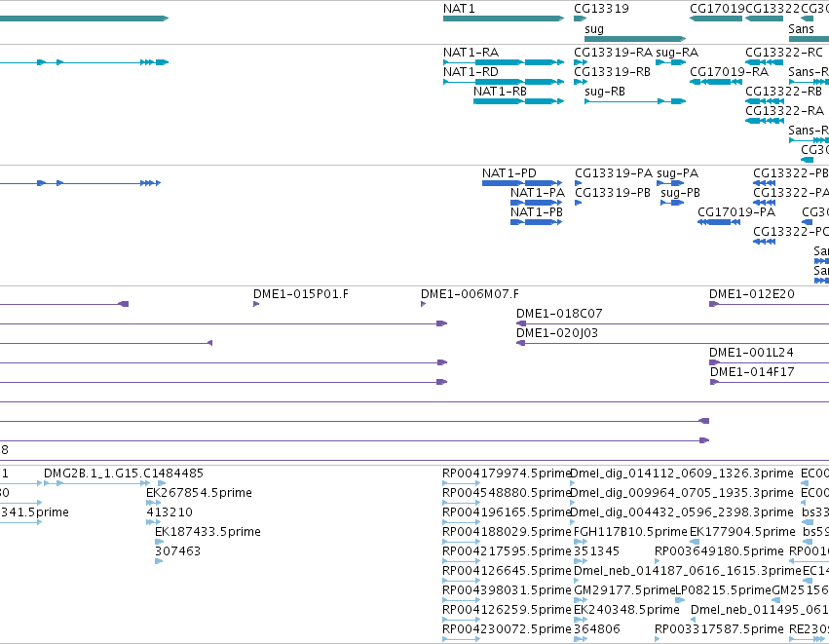Select EST label RP004398031.5prime
The image size is (829, 644).
(x=507, y=590)
